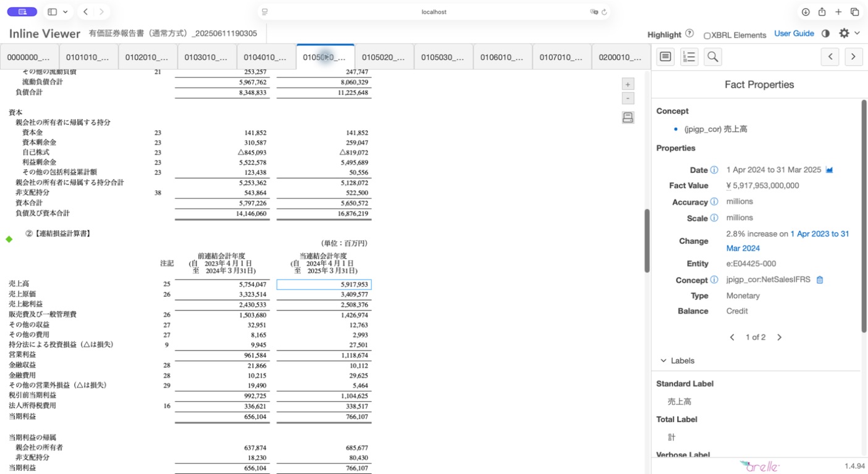Open the search magnifier icon
868x474 pixels.
[712, 57]
